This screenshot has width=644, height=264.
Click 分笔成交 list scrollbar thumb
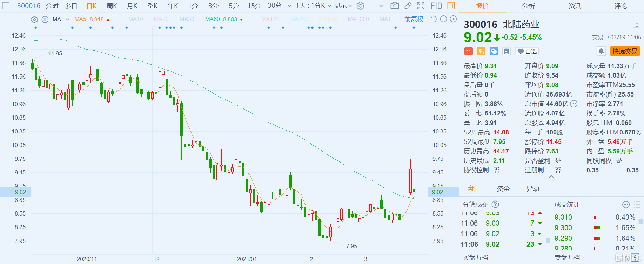click(x=549, y=240)
